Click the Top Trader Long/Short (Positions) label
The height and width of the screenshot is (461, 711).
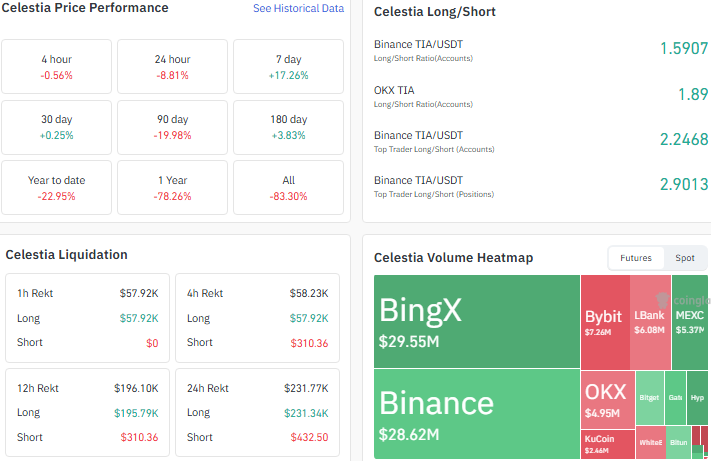click(434, 194)
